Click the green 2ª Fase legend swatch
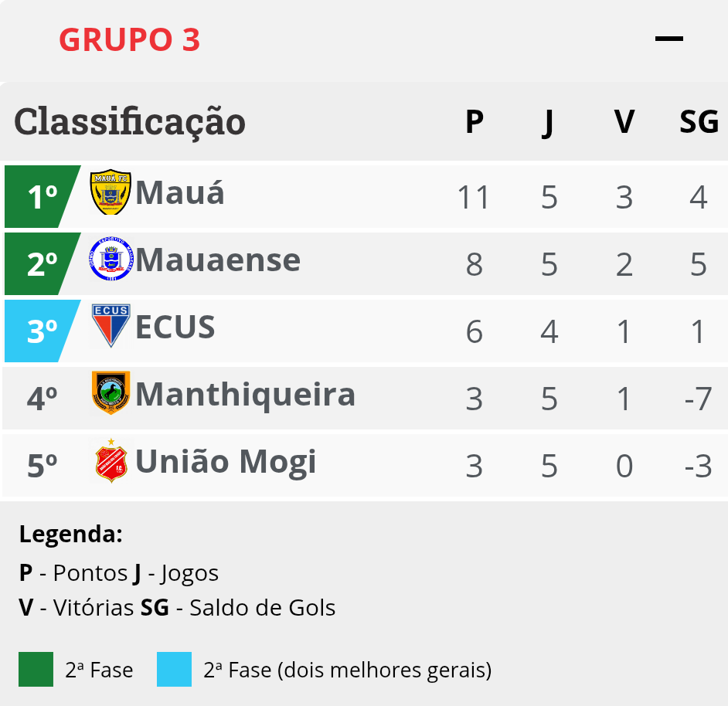728x706 pixels. (x=36, y=669)
